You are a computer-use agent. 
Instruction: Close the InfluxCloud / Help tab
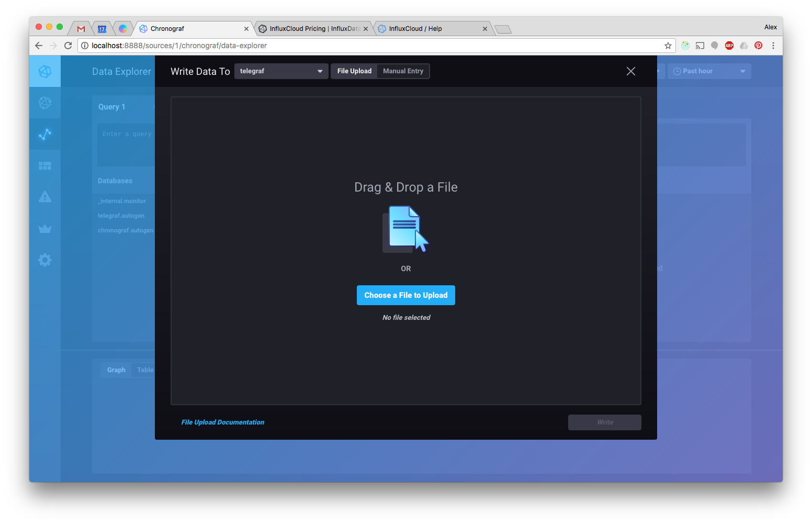(485, 29)
